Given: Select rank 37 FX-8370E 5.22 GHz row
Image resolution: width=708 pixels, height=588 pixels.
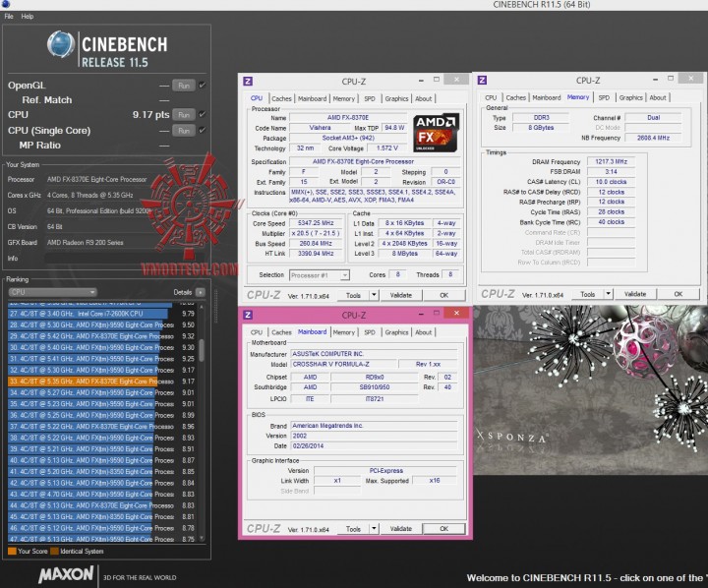Looking at the screenshot, I should 102,427.
